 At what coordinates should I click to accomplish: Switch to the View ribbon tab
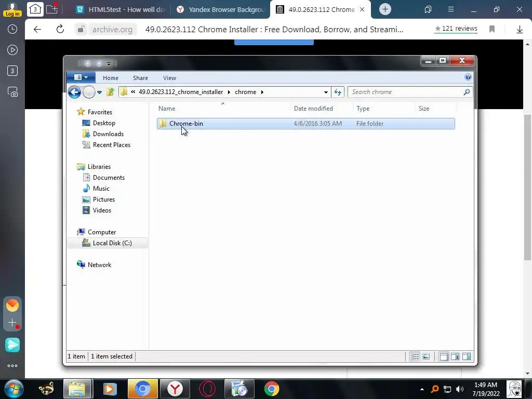pyautogui.click(x=169, y=78)
